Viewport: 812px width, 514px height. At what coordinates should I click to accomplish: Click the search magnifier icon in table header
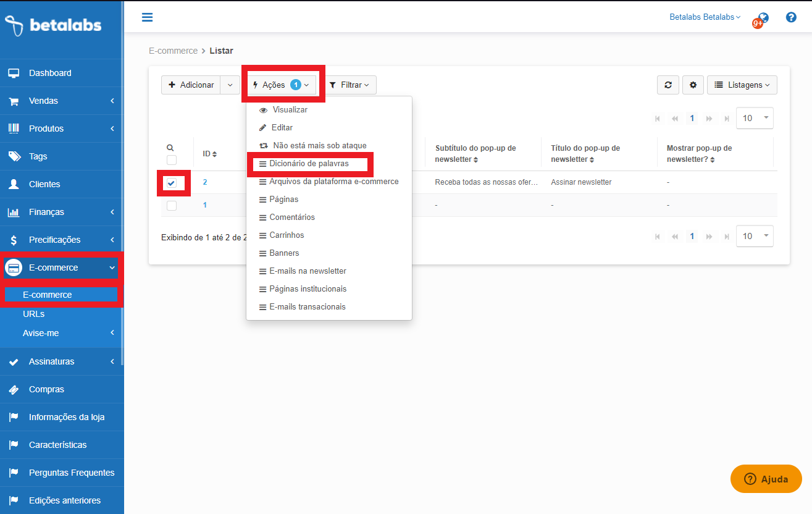[x=170, y=148]
